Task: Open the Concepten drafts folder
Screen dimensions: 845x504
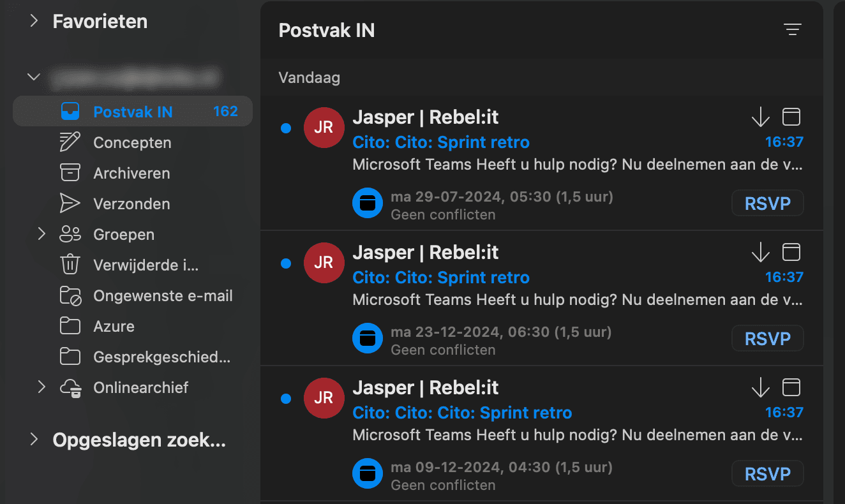Action: coord(132,142)
